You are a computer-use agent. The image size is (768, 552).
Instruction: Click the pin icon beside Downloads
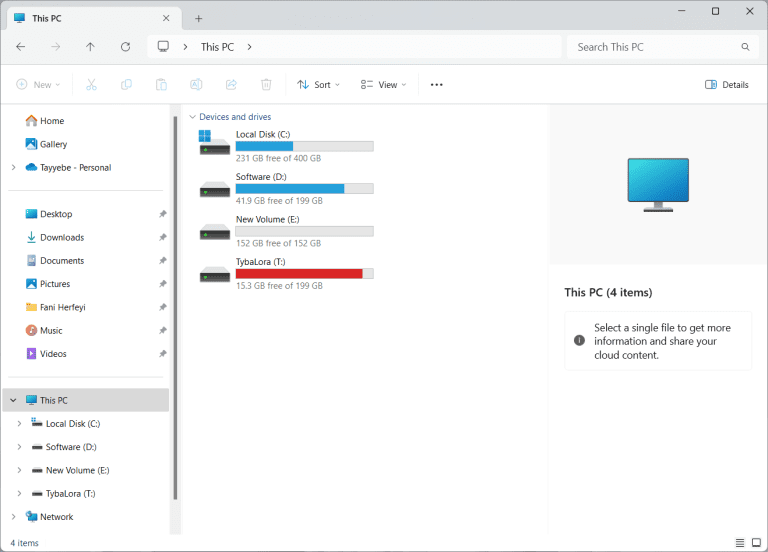163,238
